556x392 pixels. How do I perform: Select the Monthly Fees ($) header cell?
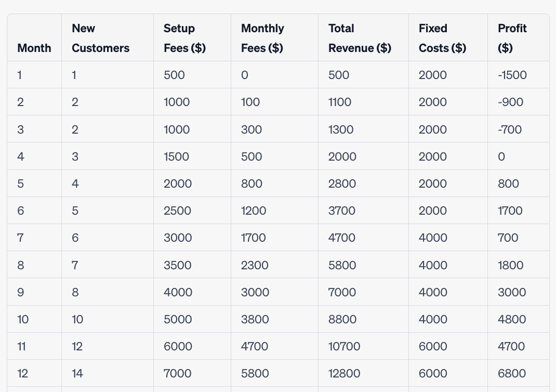[262, 38]
